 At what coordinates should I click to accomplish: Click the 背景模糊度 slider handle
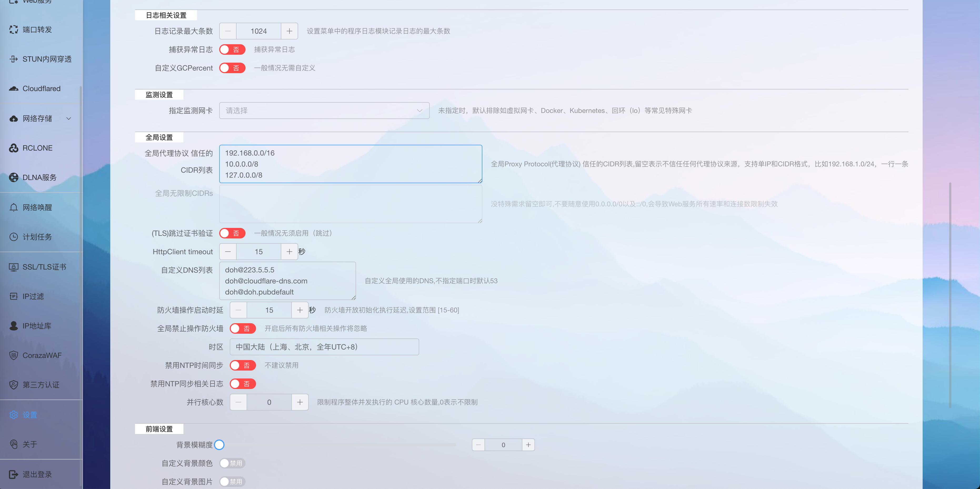pos(219,445)
